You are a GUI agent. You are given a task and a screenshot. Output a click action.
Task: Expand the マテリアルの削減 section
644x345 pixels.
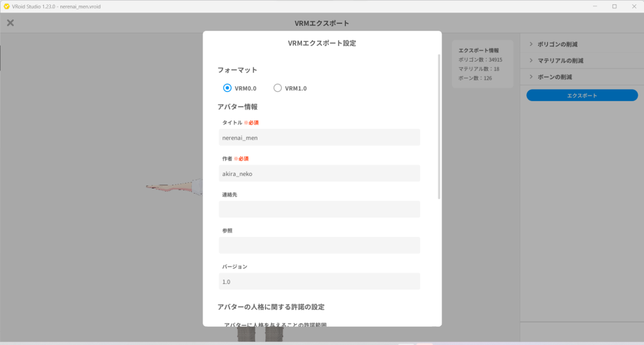tap(582, 61)
